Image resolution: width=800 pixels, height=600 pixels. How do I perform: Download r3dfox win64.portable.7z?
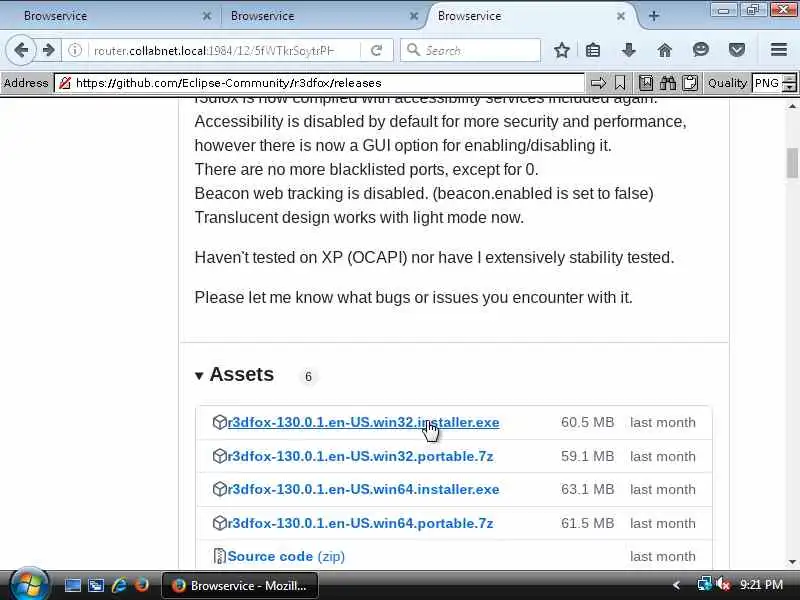[360, 523]
